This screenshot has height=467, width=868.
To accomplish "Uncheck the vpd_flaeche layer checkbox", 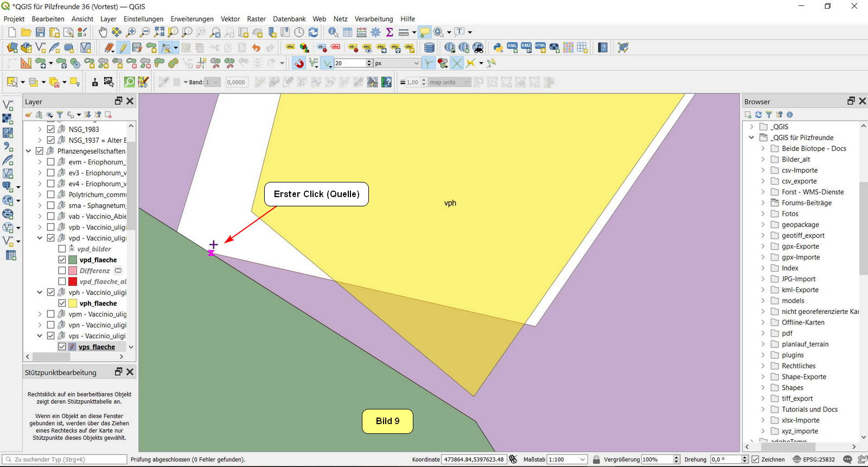I will pos(62,260).
